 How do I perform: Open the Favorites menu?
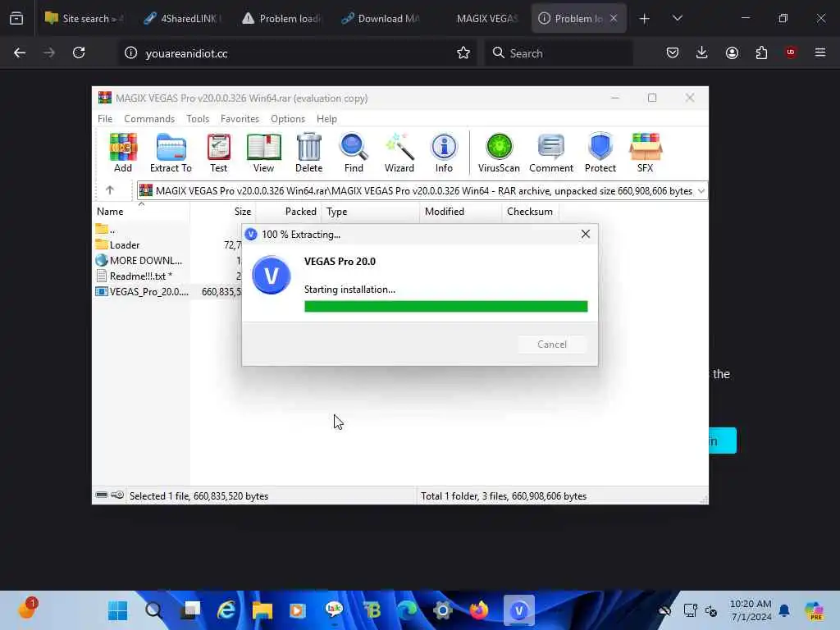pos(240,119)
